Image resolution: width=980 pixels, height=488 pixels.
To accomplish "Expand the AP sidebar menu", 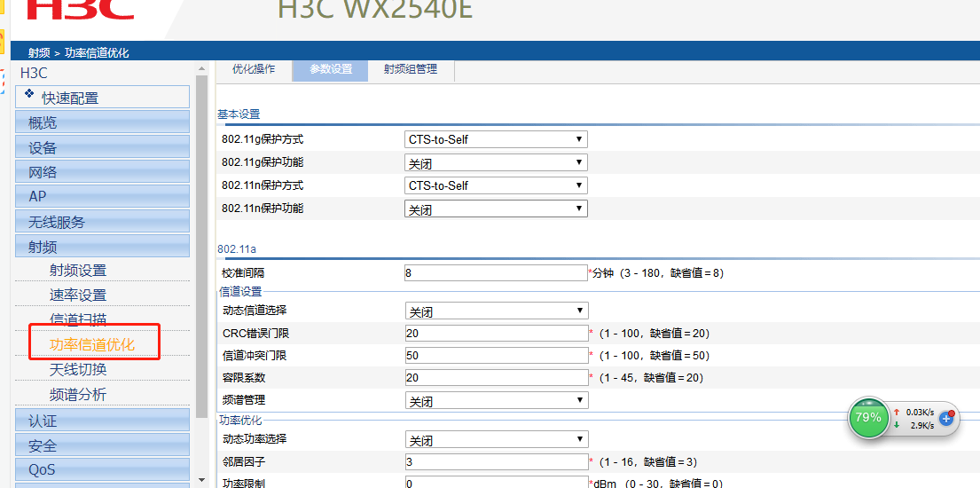I will [103, 196].
